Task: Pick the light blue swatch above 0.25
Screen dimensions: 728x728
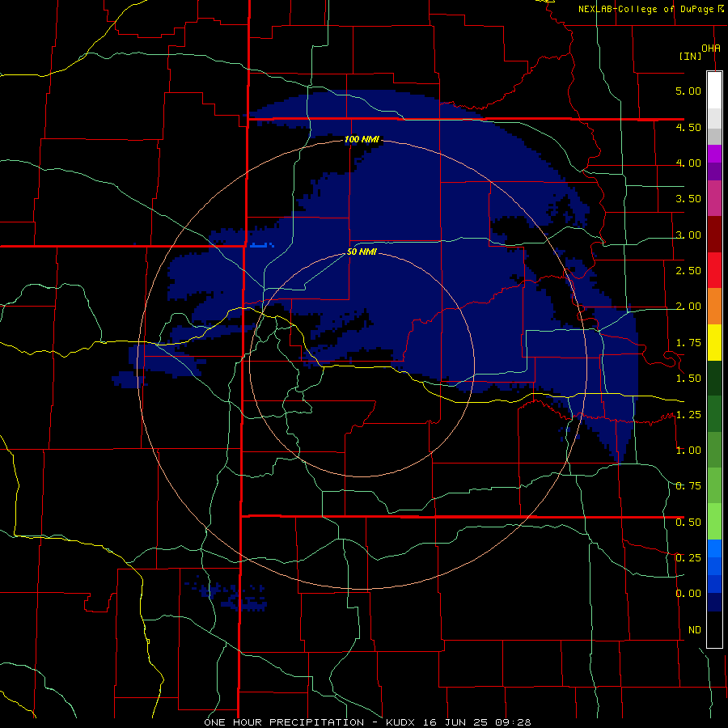Action: point(714,548)
